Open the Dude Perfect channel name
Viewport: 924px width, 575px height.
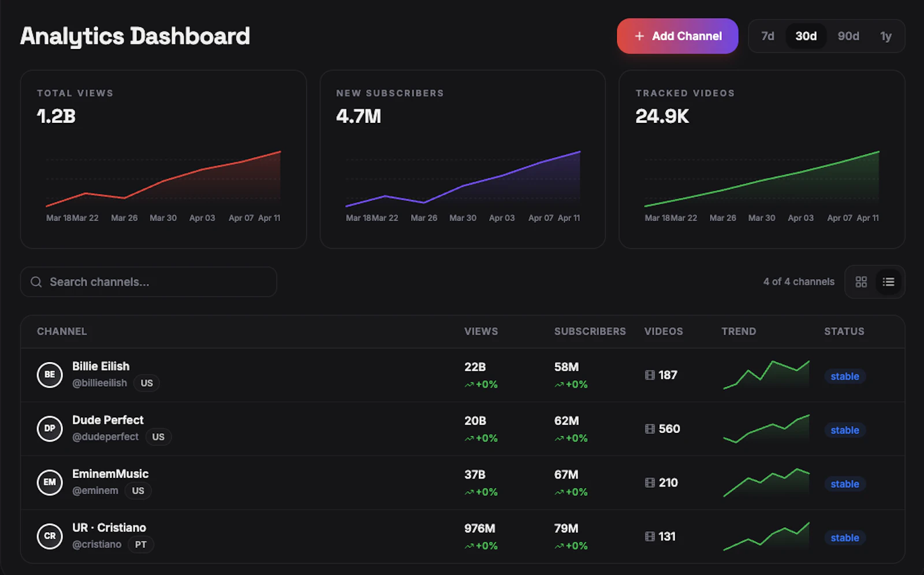(x=108, y=420)
